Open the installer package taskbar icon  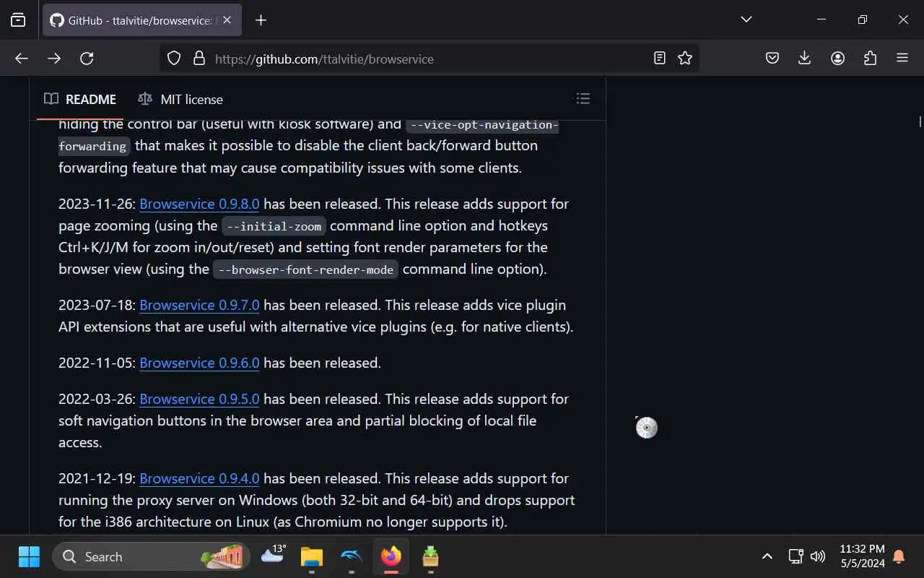[430, 556]
